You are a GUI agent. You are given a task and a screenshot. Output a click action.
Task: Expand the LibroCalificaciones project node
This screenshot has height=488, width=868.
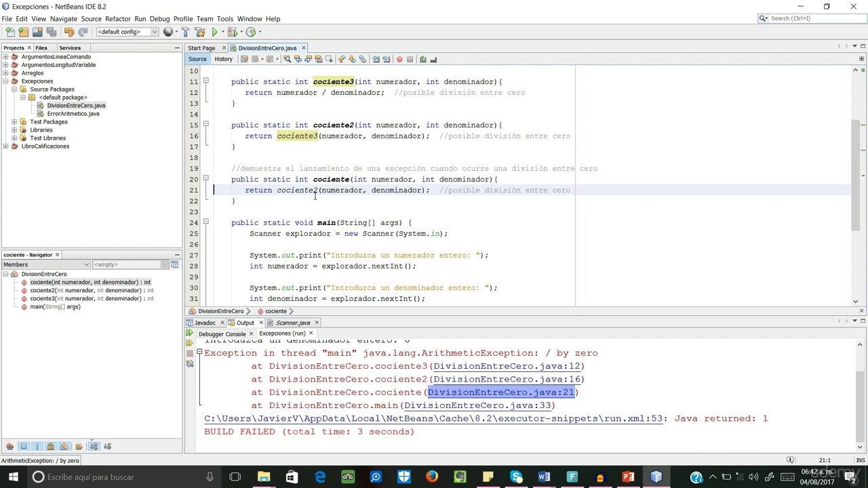[x=5, y=146]
